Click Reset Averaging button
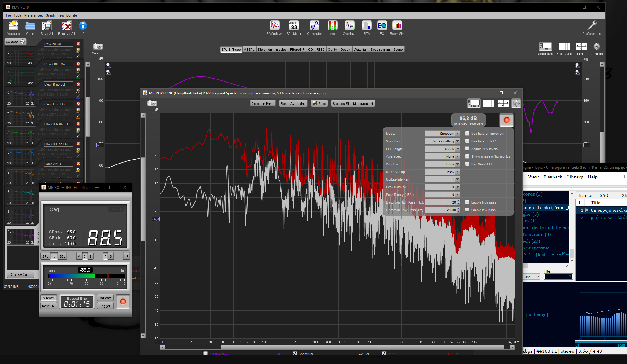The height and width of the screenshot is (364, 627). pos(293,104)
